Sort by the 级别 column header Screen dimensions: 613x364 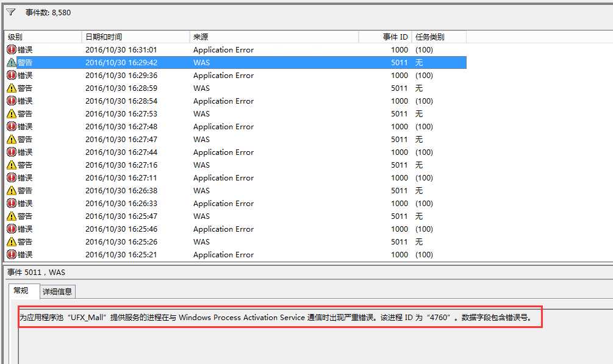(x=43, y=37)
